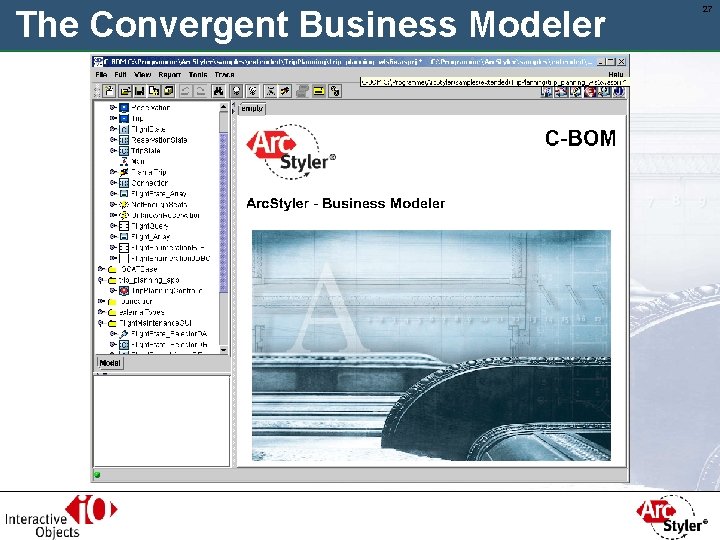Screen dimensions: 720x540
Task: Select the FlightDate tree item
Action: [148, 129]
